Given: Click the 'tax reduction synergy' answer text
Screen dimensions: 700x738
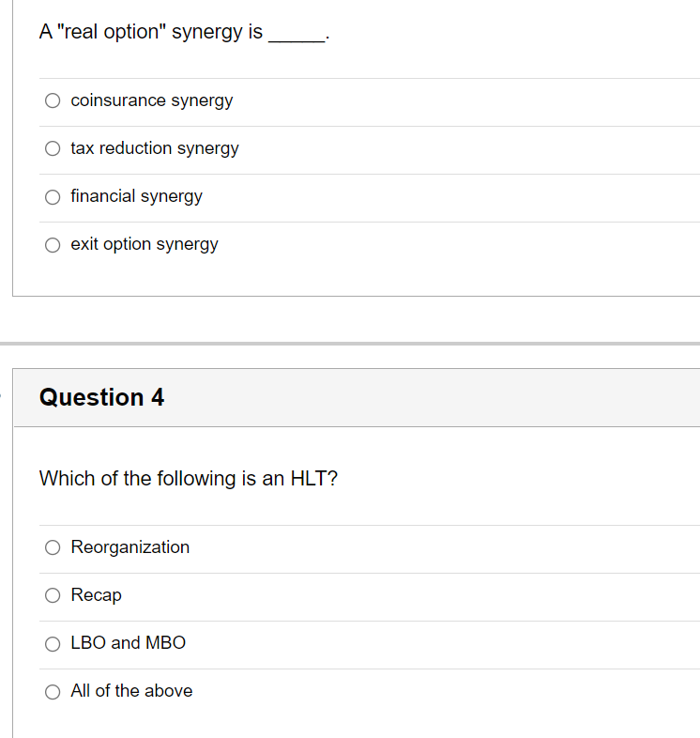Looking at the screenshot, I should point(155,148).
